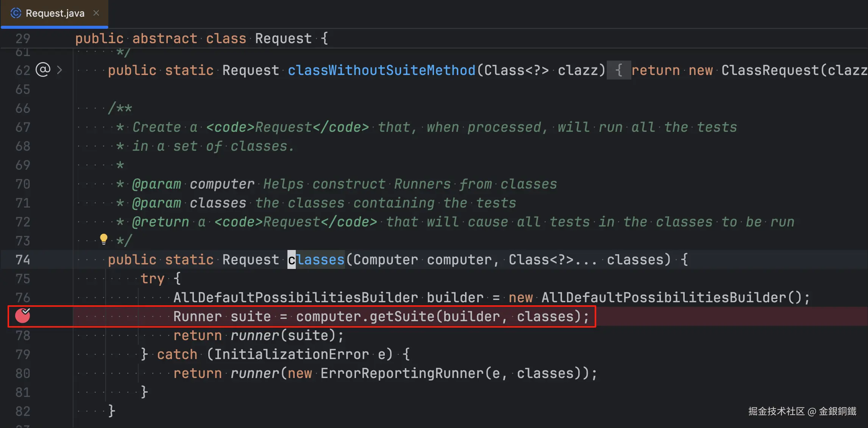The width and height of the screenshot is (868, 428).
Task: Click the runner call on line 78
Action: [255, 336]
